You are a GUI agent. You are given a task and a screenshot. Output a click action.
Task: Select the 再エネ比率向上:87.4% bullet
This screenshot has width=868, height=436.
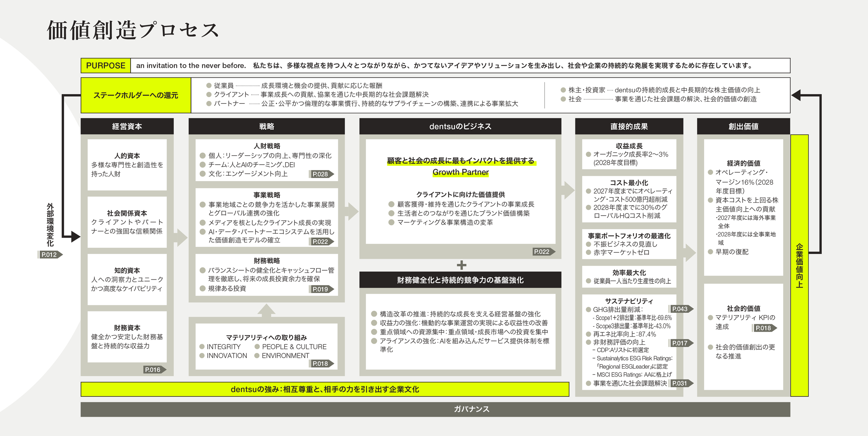[x=621, y=334]
